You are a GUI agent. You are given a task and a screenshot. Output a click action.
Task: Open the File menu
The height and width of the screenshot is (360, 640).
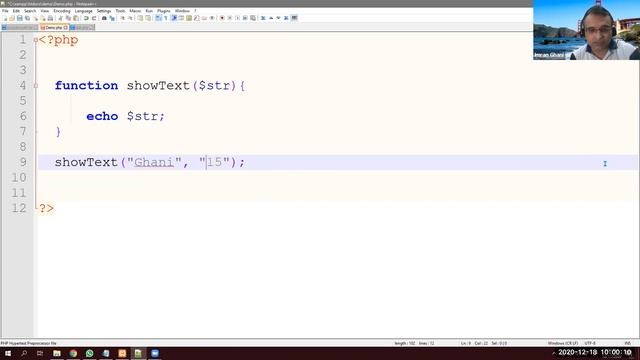[5, 11]
